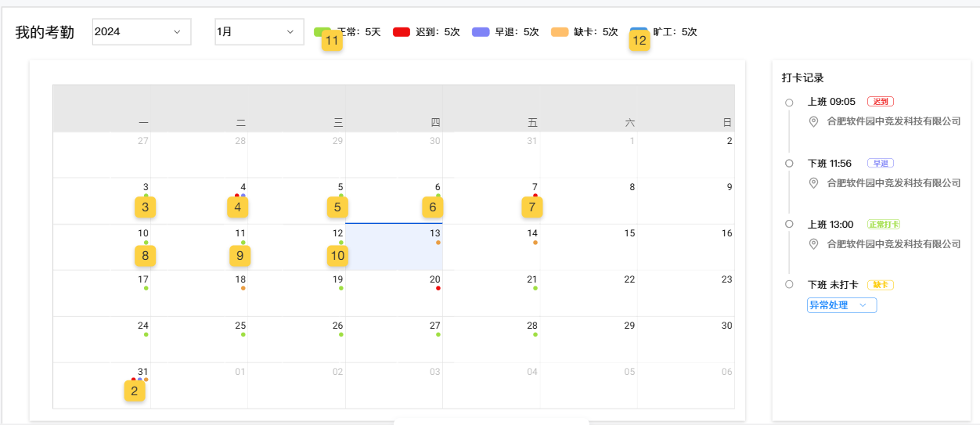The width and height of the screenshot is (980, 425).
Task: Click the red 迟到 legend color swatch
Action: click(402, 32)
